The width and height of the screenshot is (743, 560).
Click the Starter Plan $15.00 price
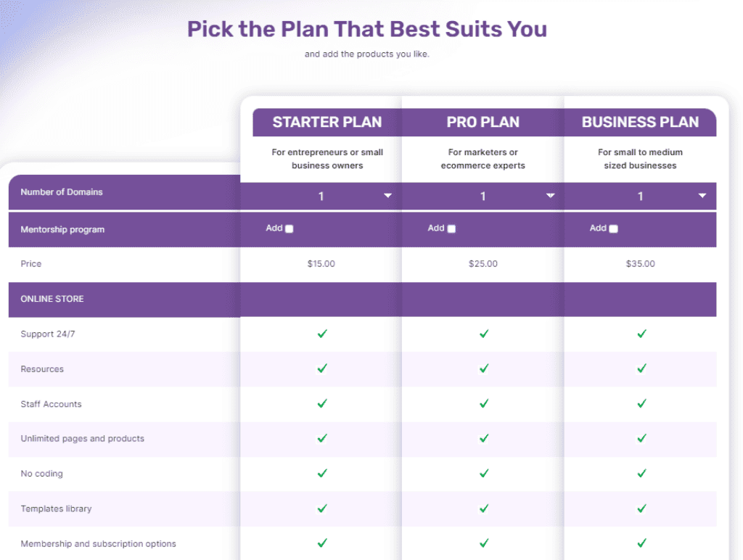tap(321, 264)
